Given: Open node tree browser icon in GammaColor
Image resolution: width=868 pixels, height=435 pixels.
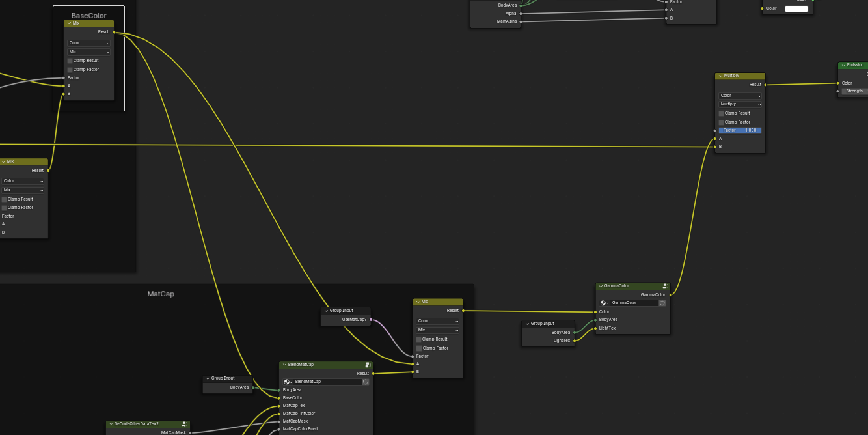Looking at the screenshot, I should [604, 303].
